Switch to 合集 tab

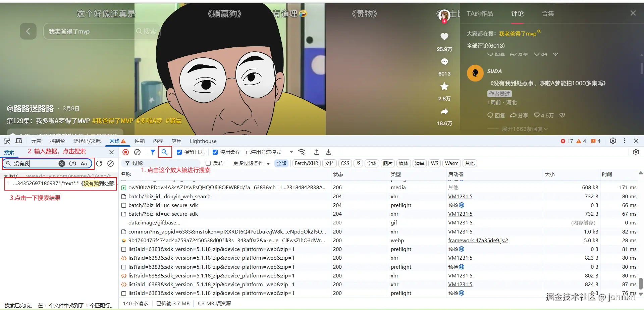(x=548, y=14)
